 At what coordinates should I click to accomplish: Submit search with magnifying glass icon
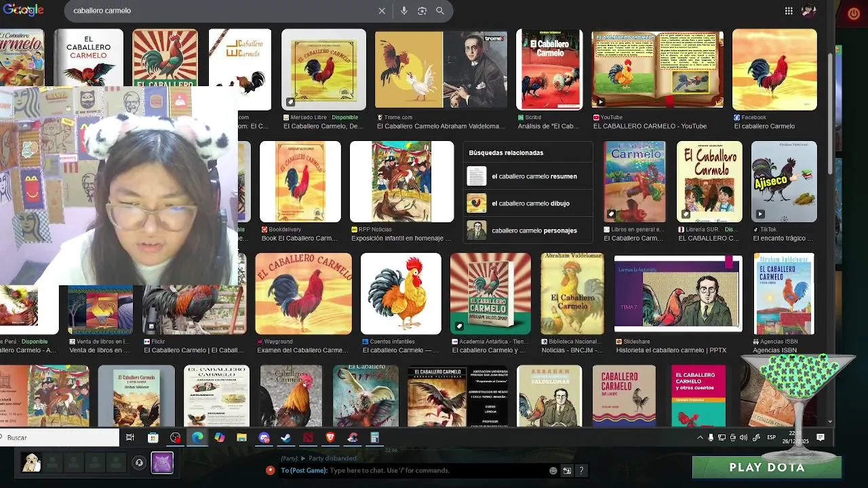tap(440, 11)
